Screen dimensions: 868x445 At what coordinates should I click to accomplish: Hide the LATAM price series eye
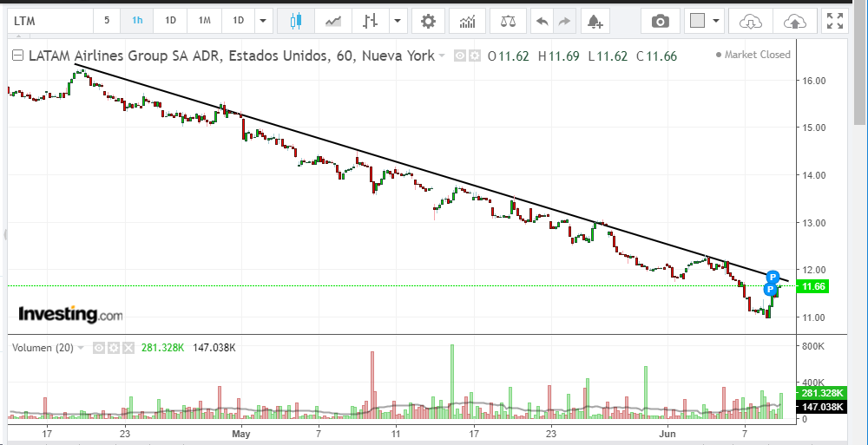(x=459, y=56)
